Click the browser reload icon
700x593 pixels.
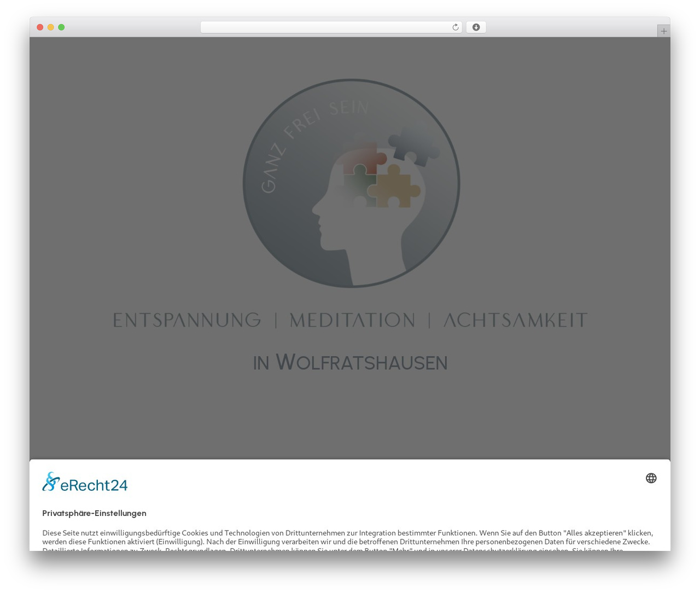pos(455,27)
